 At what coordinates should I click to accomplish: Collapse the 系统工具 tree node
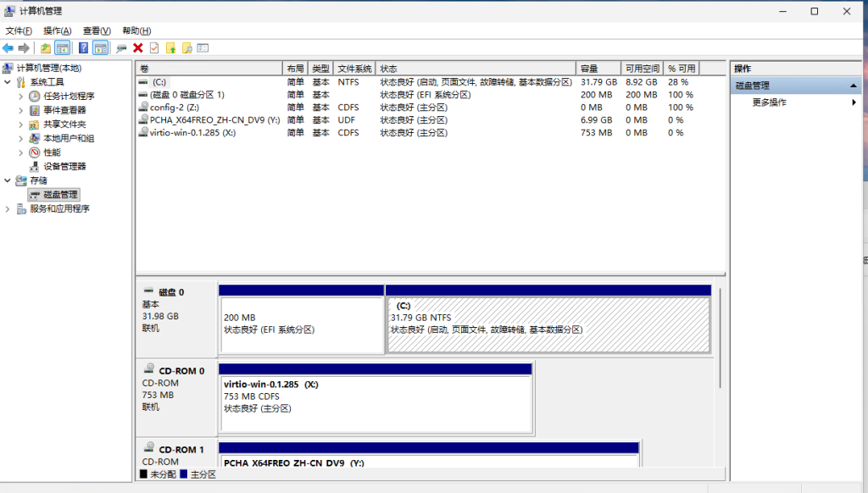(8, 82)
